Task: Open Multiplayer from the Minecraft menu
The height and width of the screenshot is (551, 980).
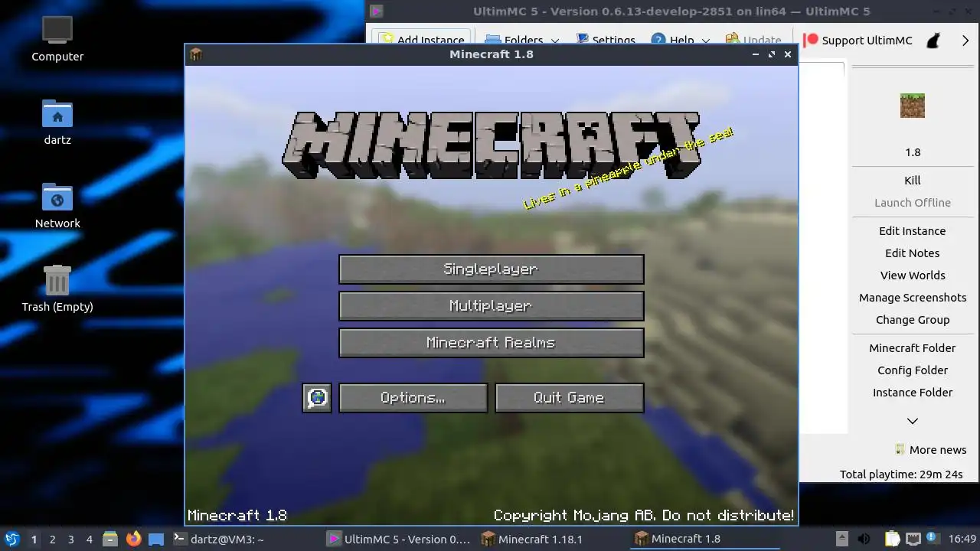Action: click(x=491, y=306)
